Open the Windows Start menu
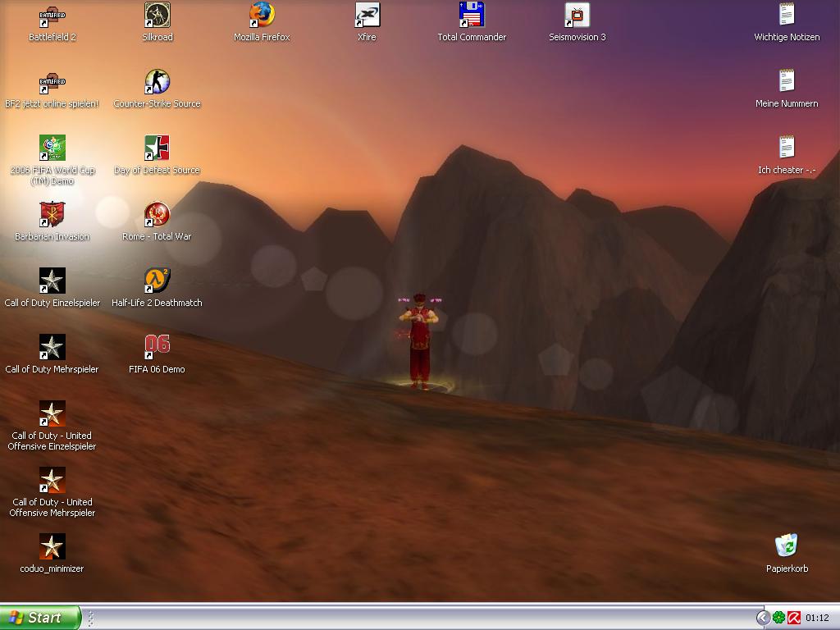Viewport: 840px width, 630px height. click(40, 618)
